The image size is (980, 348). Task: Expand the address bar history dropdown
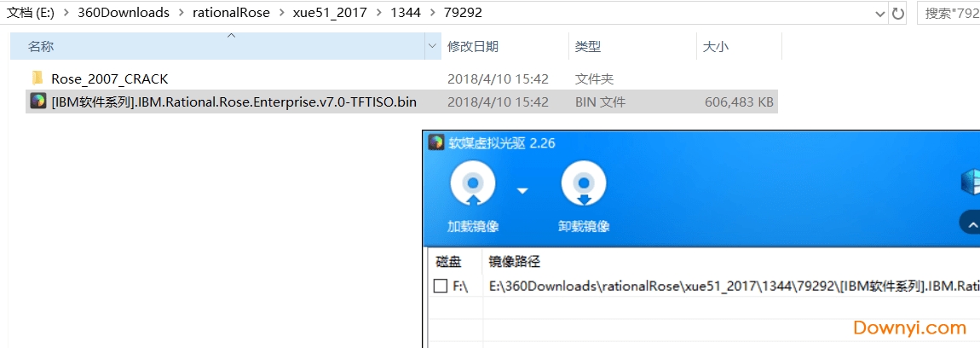880,13
